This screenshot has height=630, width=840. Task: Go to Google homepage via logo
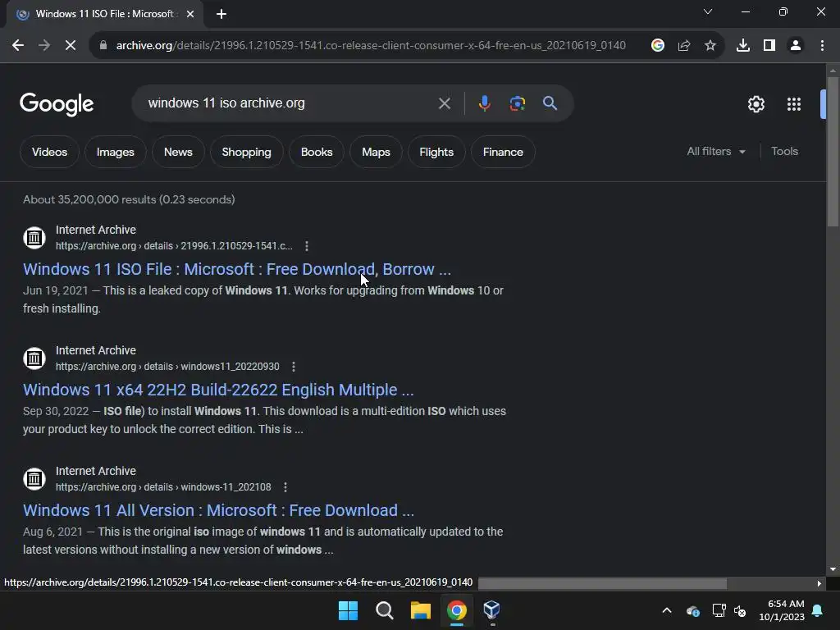click(57, 104)
